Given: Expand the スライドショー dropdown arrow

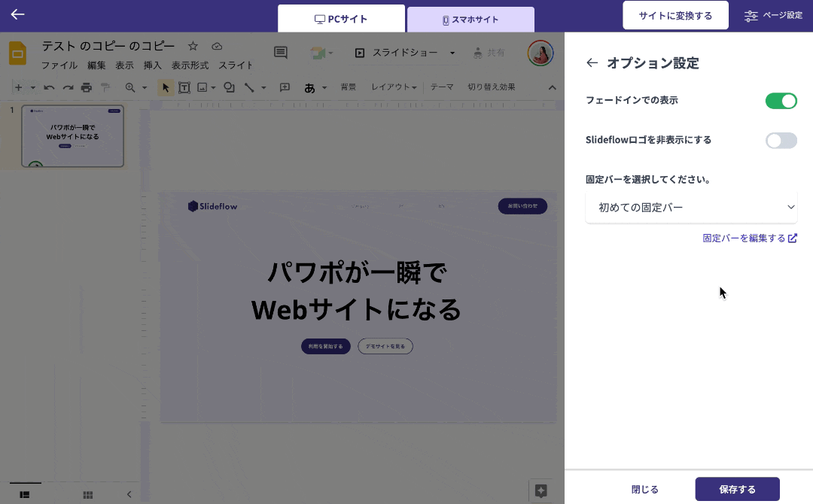Looking at the screenshot, I should [452, 53].
